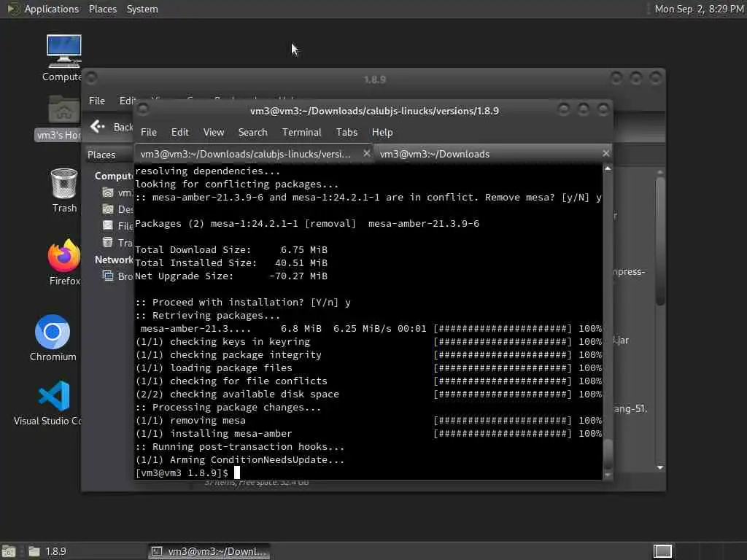This screenshot has height=560, width=747.
Task: Close the ~/Downloads terminal tab
Action: click(605, 153)
